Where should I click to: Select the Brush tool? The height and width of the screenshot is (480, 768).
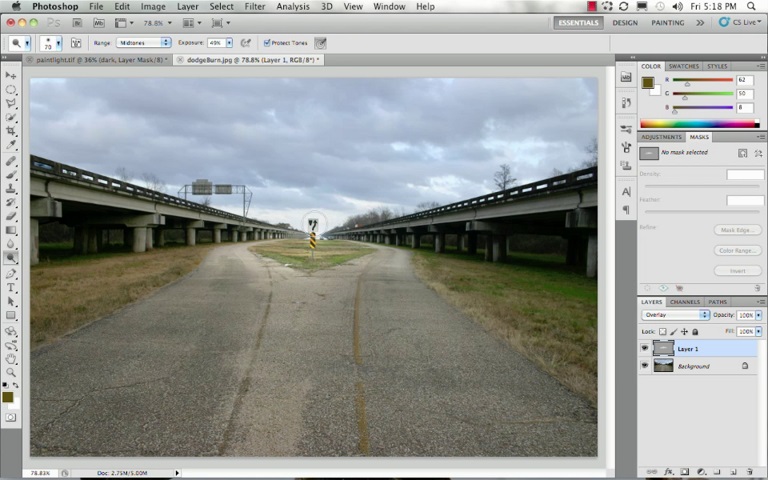11,174
